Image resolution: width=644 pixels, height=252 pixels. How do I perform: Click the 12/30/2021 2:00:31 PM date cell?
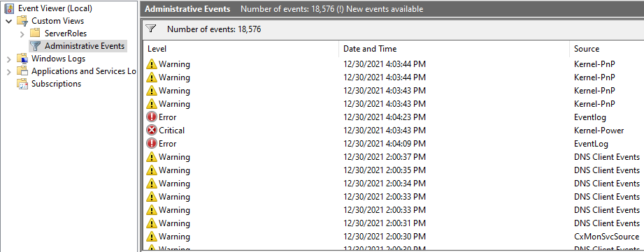[x=385, y=223]
